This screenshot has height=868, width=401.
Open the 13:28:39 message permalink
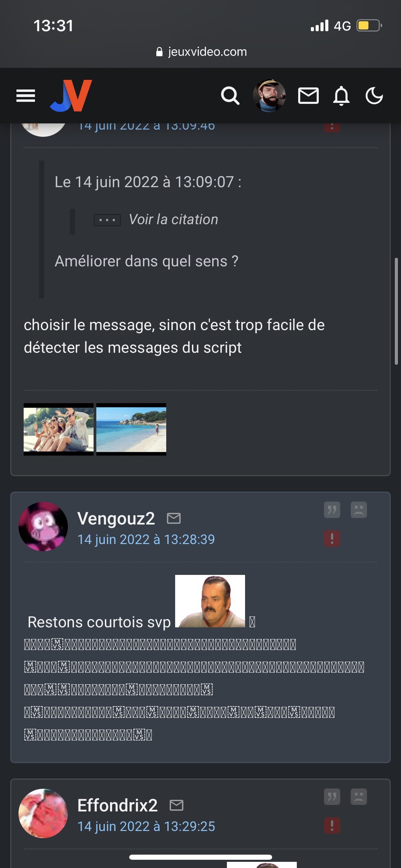(146, 540)
